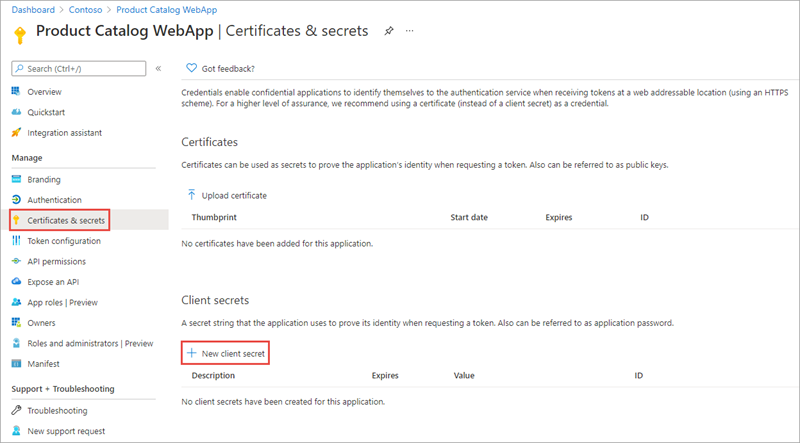Click the client secrets Expires column header

click(x=385, y=375)
